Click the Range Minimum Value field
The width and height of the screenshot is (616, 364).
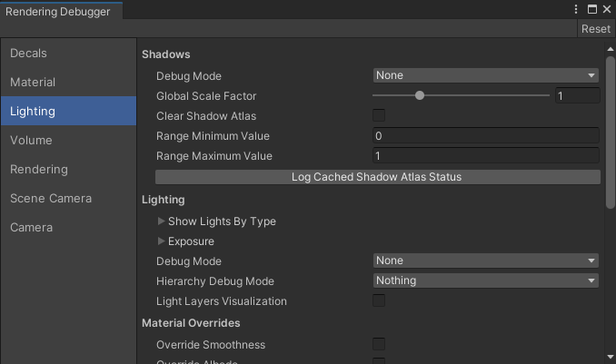(x=485, y=135)
